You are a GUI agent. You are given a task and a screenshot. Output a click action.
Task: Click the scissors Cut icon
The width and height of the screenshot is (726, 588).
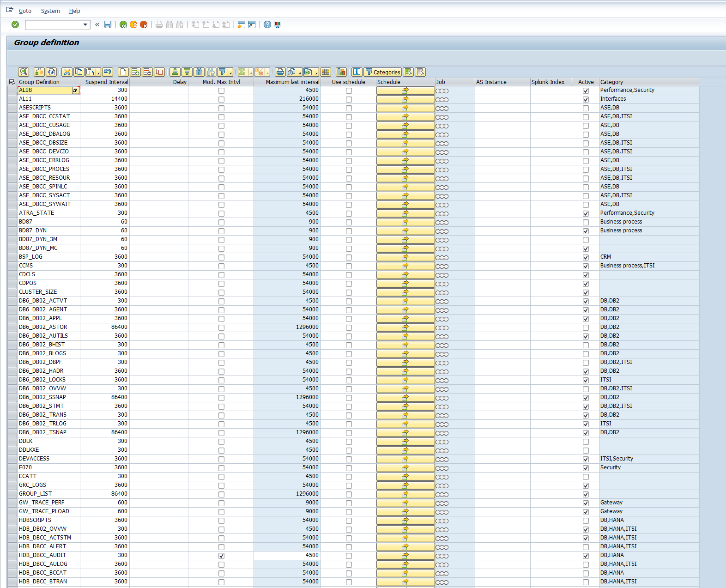(67, 72)
